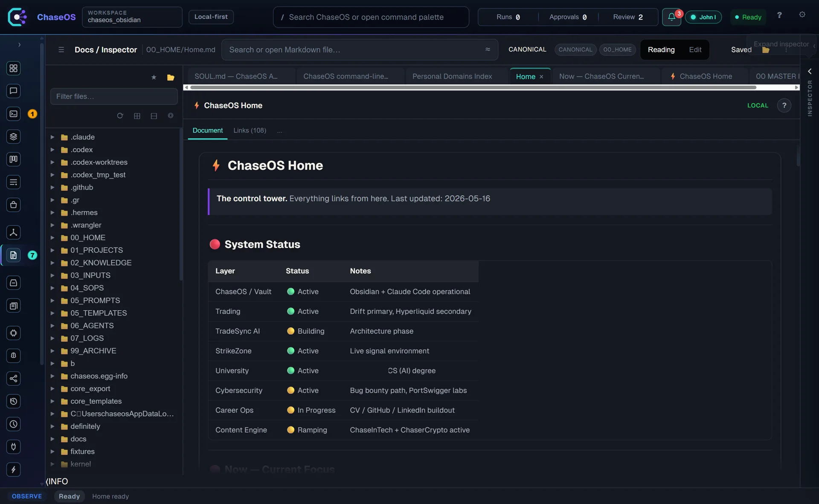Open the notifications bell with 3 badge
This screenshot has height=504, width=819.
(x=671, y=17)
